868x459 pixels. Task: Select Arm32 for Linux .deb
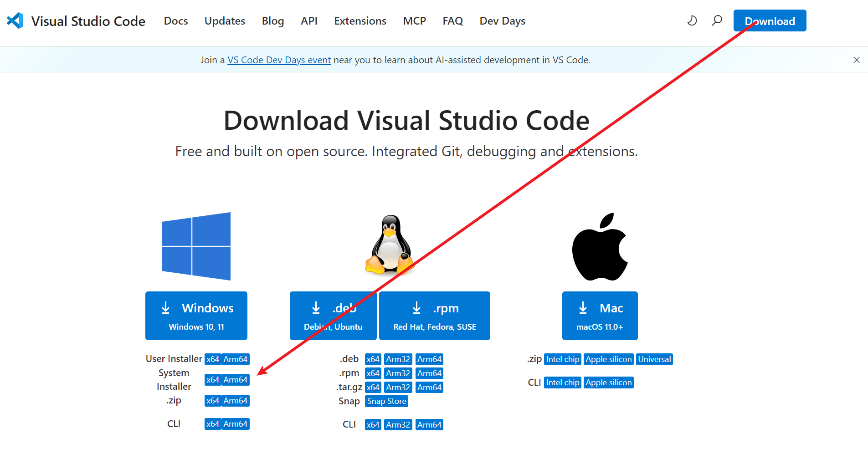pos(398,359)
